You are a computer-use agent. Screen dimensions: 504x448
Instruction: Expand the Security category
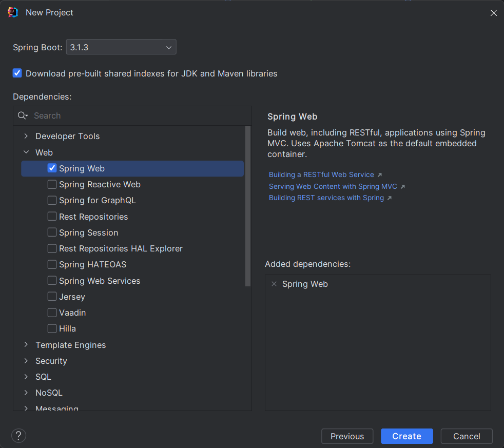pyautogui.click(x=26, y=361)
